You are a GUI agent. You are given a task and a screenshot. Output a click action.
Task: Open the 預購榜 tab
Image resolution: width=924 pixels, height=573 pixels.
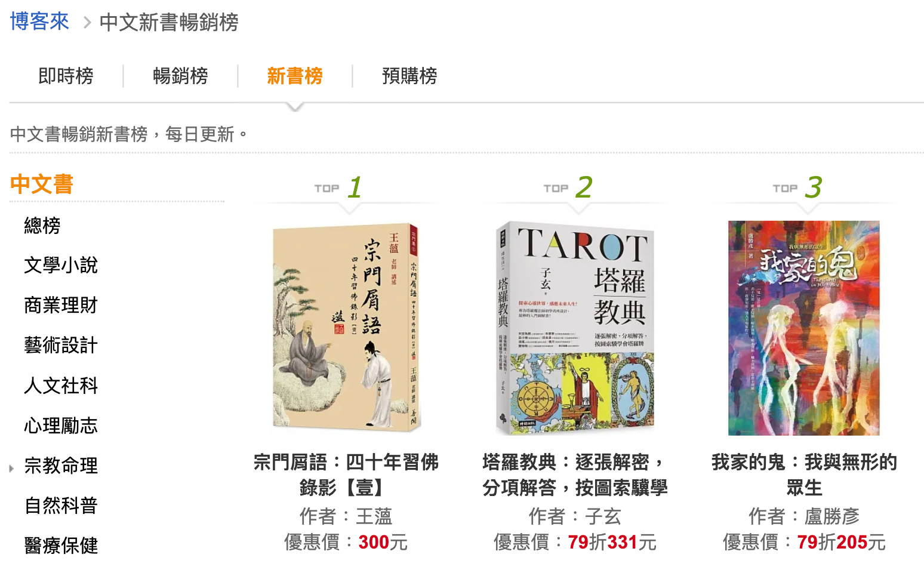409,76
